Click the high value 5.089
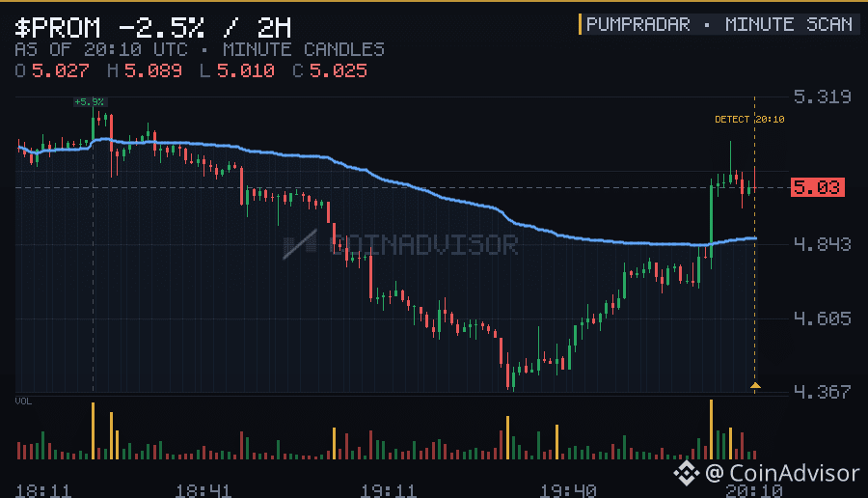The image size is (868, 498). point(152,70)
